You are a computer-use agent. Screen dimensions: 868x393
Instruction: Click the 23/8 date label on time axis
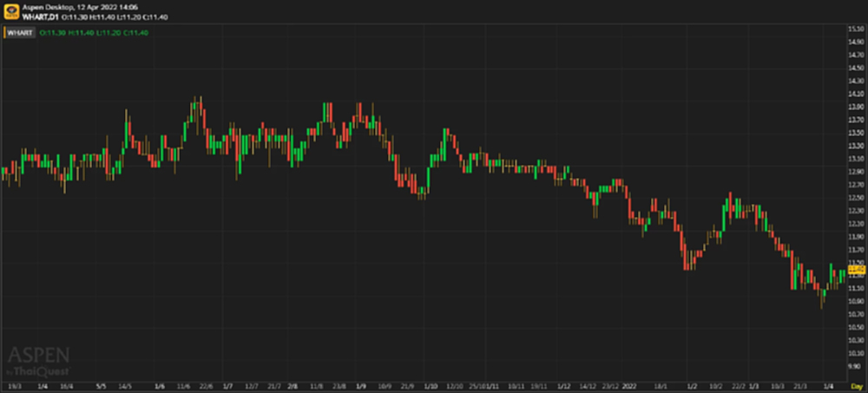click(x=339, y=386)
